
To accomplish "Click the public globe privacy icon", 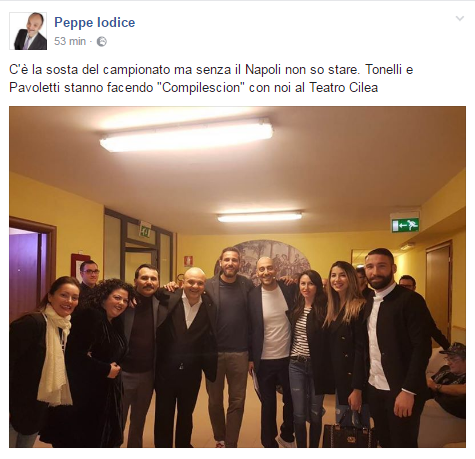I will pos(102,42).
